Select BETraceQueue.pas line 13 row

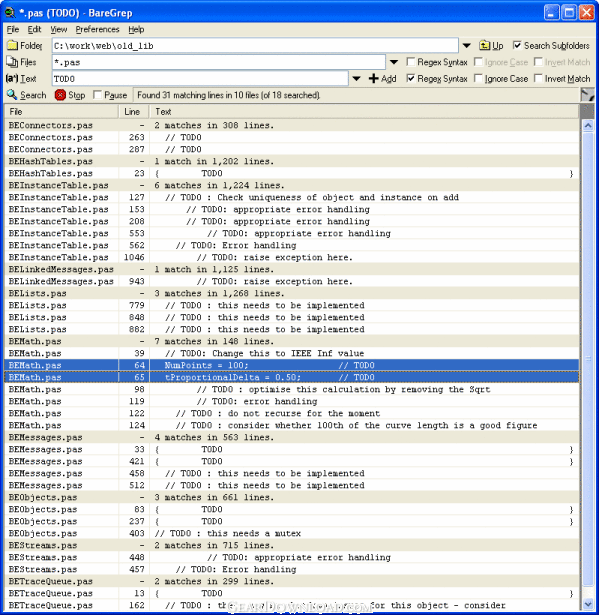[x=291, y=593]
